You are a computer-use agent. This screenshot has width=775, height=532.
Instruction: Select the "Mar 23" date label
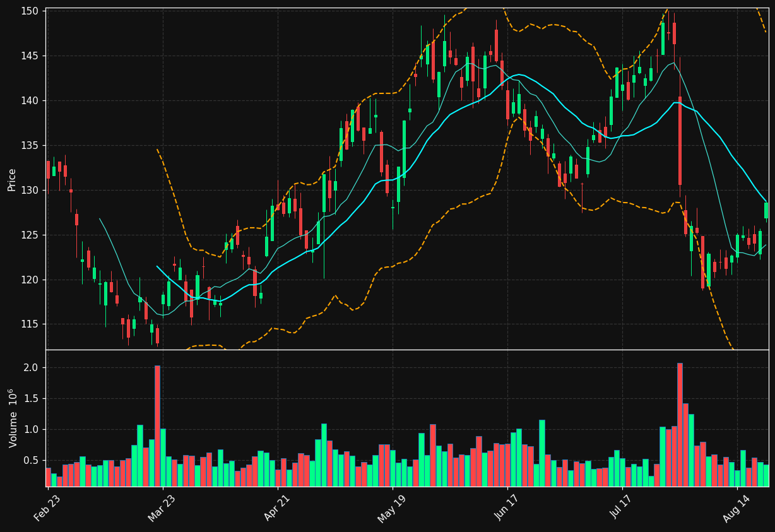[162, 507]
